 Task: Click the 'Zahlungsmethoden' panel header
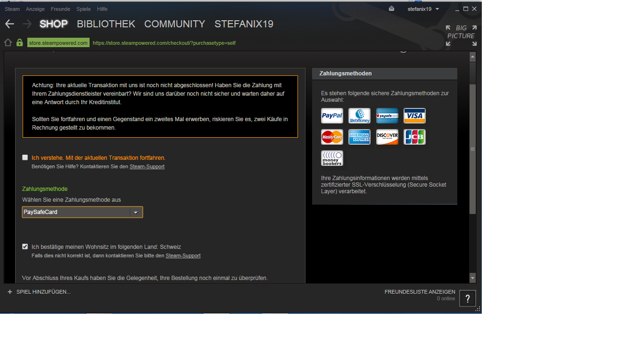point(385,74)
